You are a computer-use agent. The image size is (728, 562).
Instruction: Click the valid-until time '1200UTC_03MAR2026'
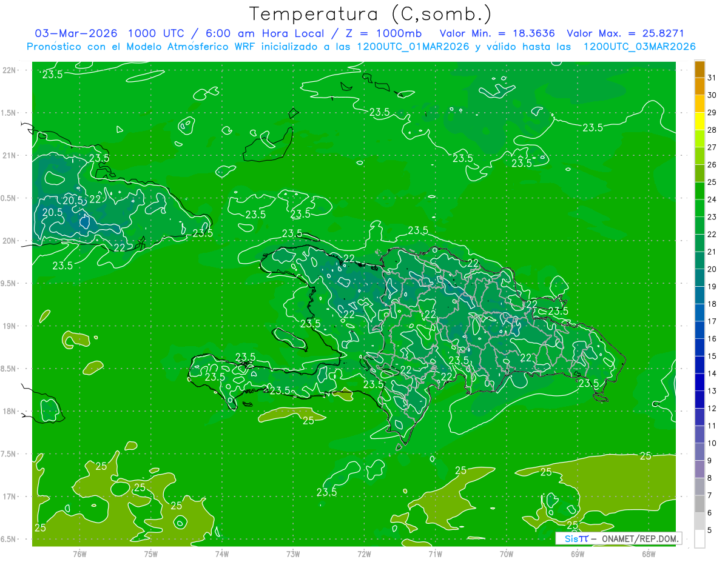(x=639, y=47)
